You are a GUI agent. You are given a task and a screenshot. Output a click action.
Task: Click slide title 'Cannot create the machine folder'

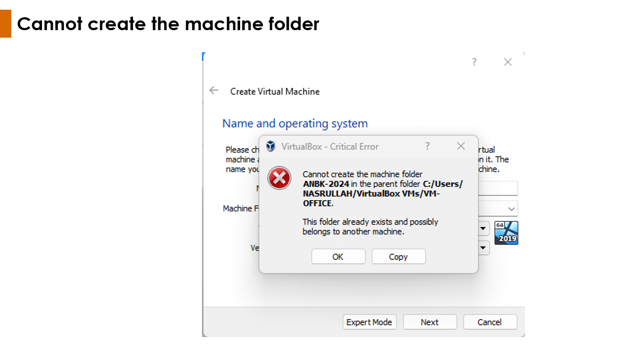pos(168,24)
